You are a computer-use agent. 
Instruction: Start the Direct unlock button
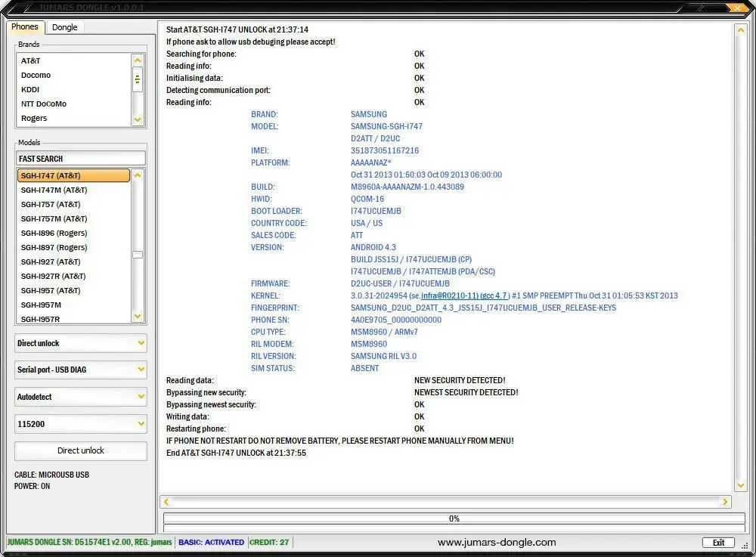[x=81, y=451]
